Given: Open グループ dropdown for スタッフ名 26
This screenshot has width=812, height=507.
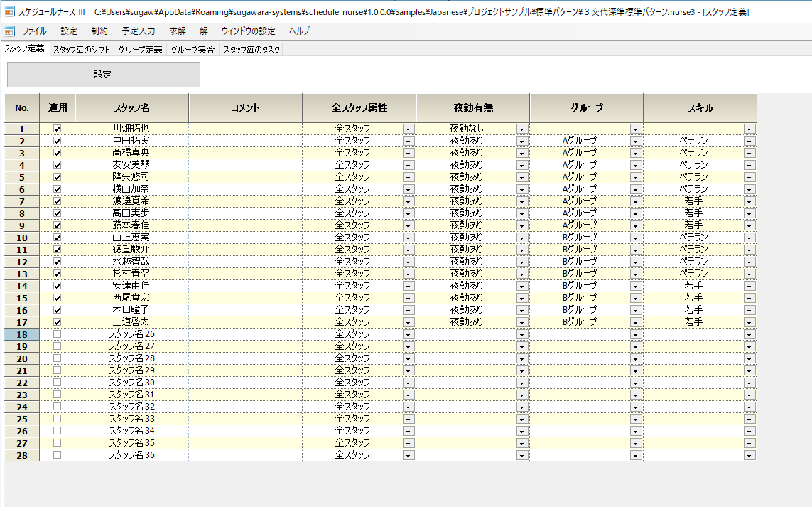Looking at the screenshot, I should [x=635, y=335].
